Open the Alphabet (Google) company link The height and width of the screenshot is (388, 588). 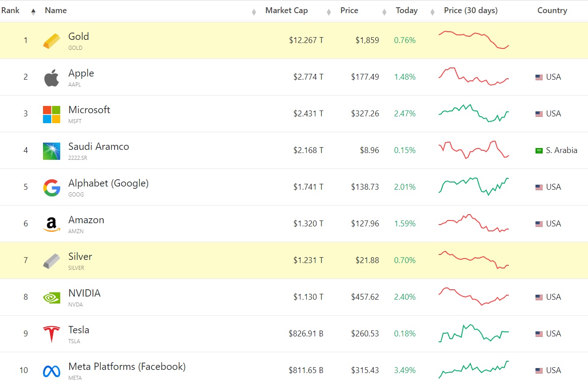point(109,183)
